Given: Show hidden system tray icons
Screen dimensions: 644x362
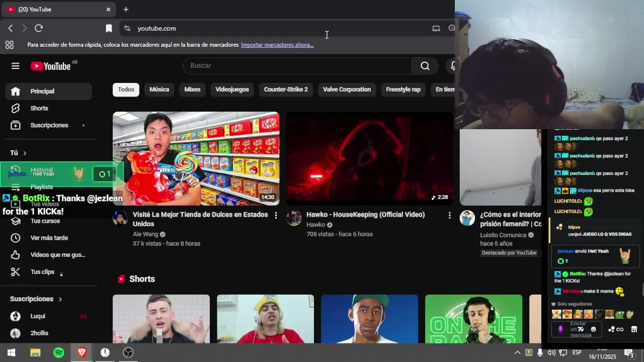Looking at the screenshot, I should pyautogui.click(x=517, y=352).
